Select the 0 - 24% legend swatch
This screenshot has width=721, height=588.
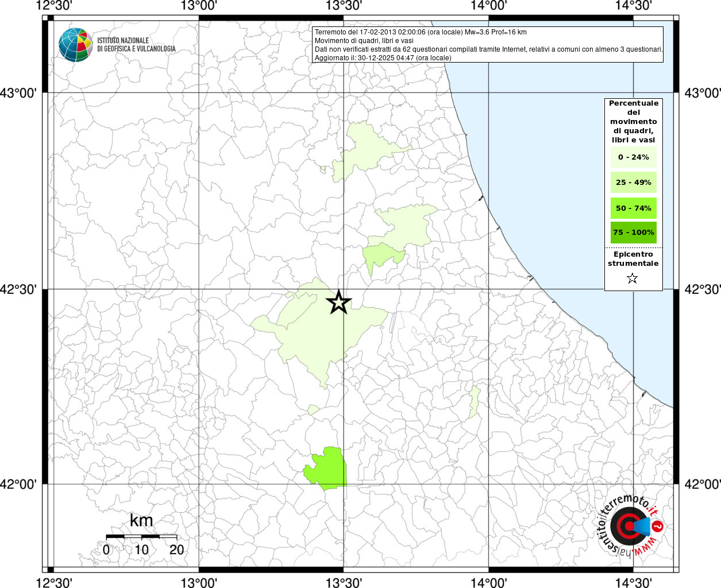[634, 157]
